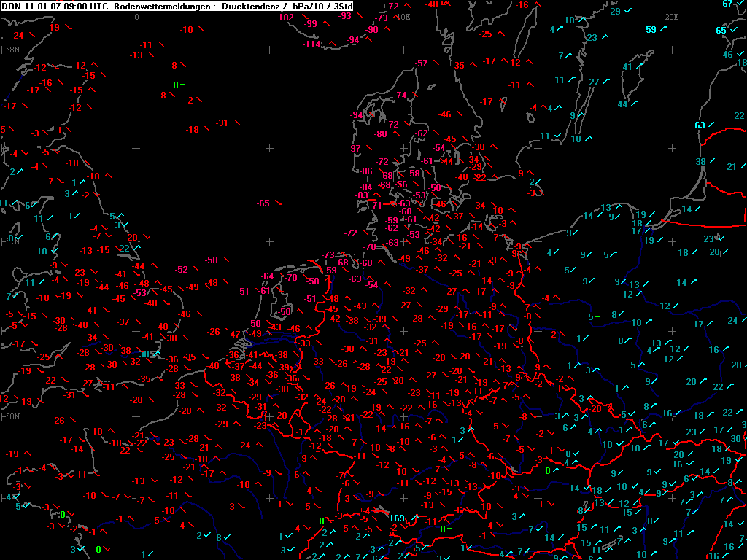Select the cyan 63 pressure value
This screenshot has height=560, width=747.
tap(700, 125)
